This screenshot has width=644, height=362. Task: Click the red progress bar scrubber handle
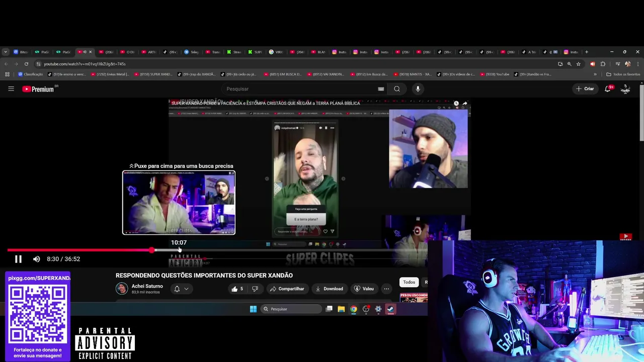(152, 250)
